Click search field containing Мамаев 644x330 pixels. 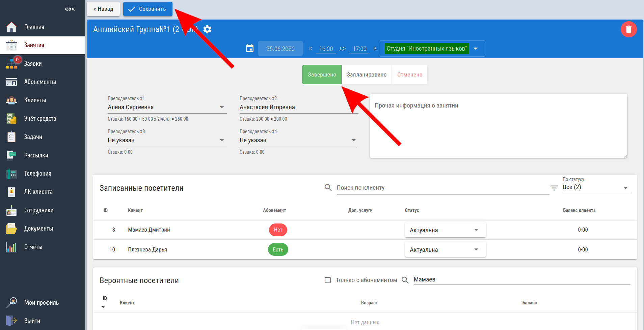click(522, 279)
